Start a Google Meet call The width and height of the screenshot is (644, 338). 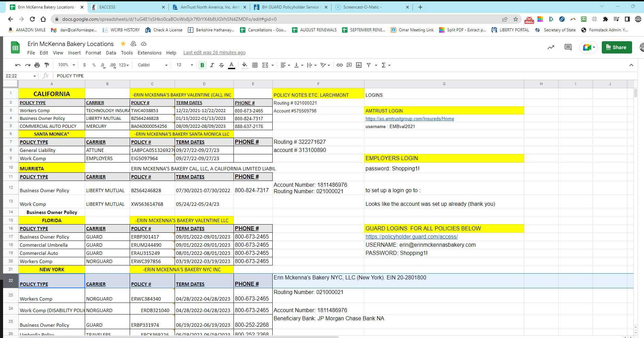[588, 47]
